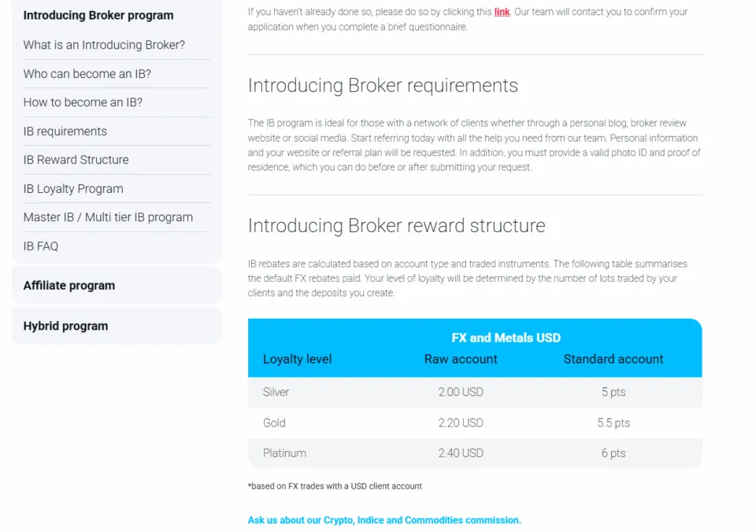The height and width of the screenshot is (532, 756).
Task: Select "Master IB / Multi tier IB program"
Action: point(107,217)
